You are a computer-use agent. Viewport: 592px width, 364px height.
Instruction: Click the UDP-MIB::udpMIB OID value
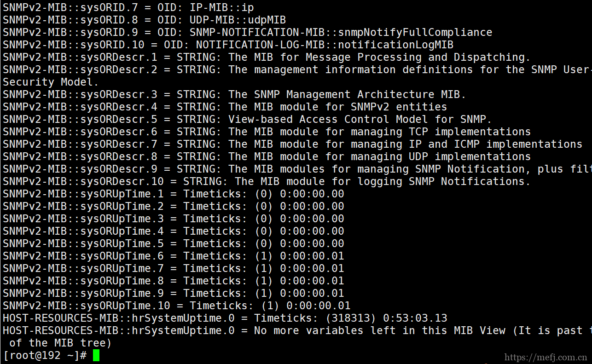tap(238, 20)
